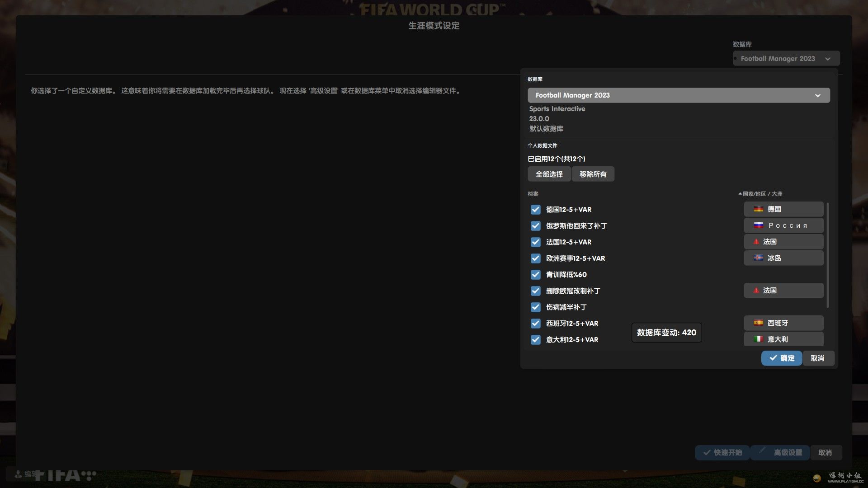The height and width of the screenshot is (488, 868).
Task: Click the 移除所有 button
Action: 593,174
